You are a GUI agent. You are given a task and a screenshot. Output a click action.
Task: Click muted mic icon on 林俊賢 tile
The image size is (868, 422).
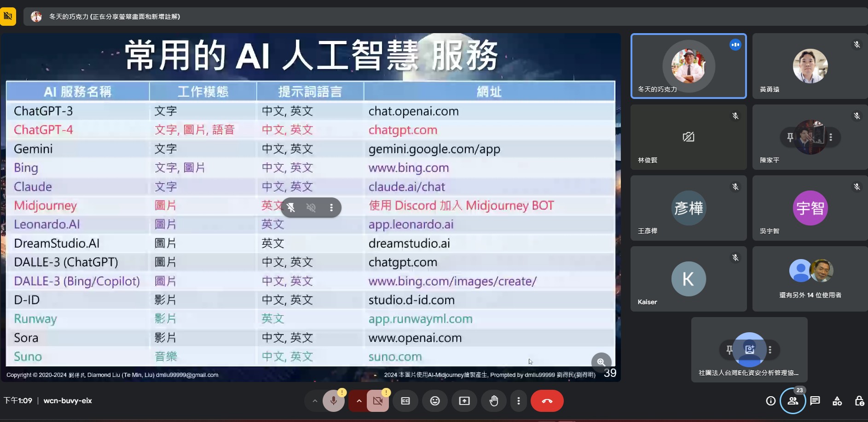(x=735, y=116)
